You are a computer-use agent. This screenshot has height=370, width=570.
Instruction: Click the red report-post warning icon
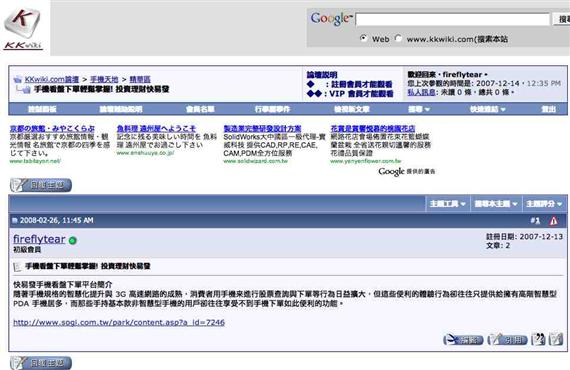coord(553,221)
